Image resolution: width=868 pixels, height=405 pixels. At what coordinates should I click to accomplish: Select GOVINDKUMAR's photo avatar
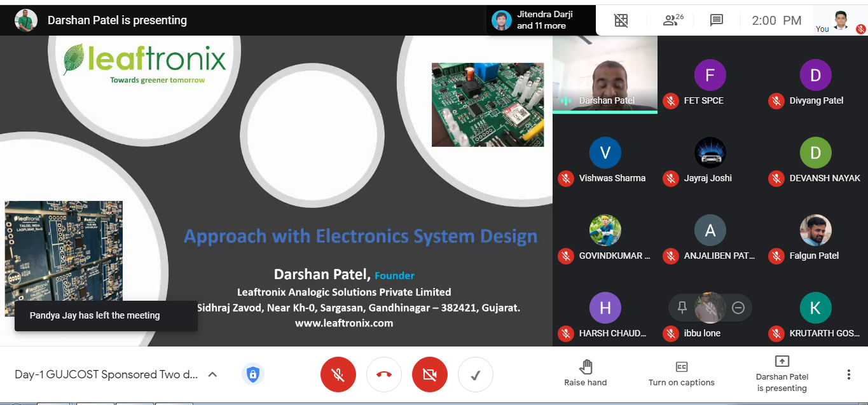pos(605,230)
